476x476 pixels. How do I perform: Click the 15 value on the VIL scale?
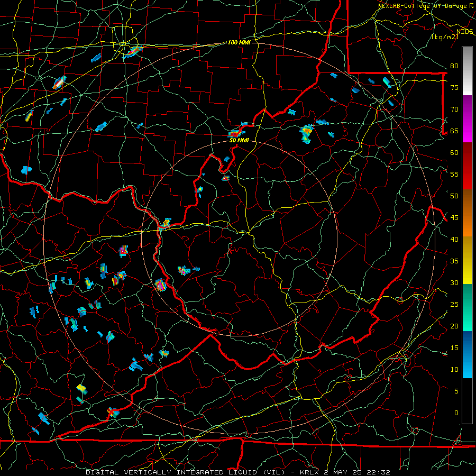coord(454,348)
